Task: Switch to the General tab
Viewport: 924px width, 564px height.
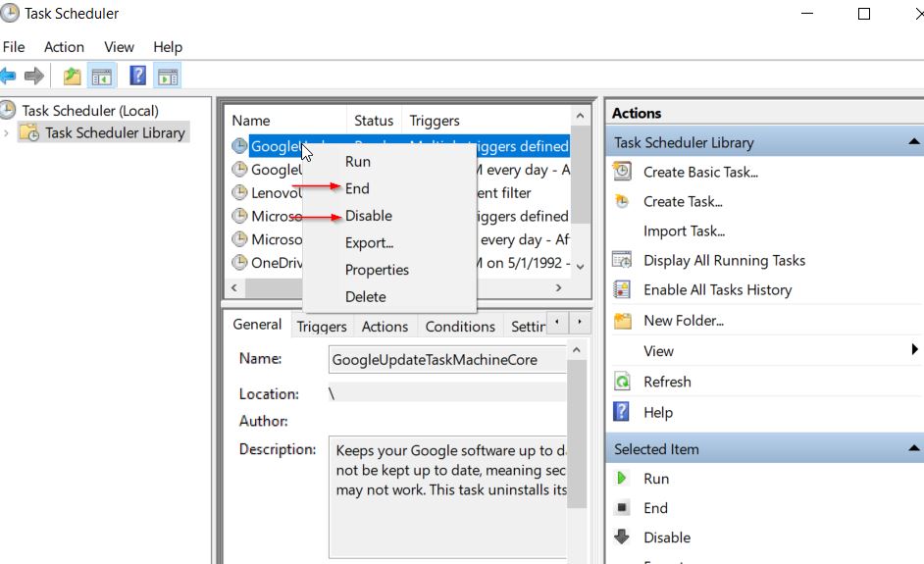Action: click(257, 324)
